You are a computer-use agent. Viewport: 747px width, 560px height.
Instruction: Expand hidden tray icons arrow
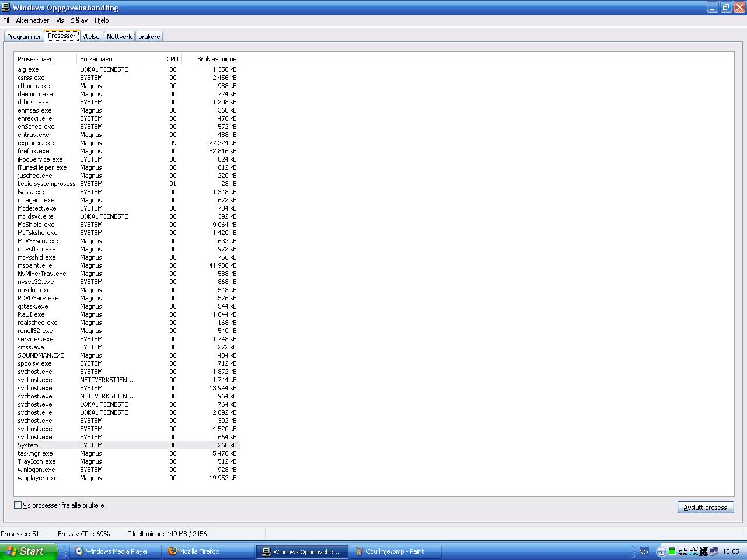tap(661, 551)
